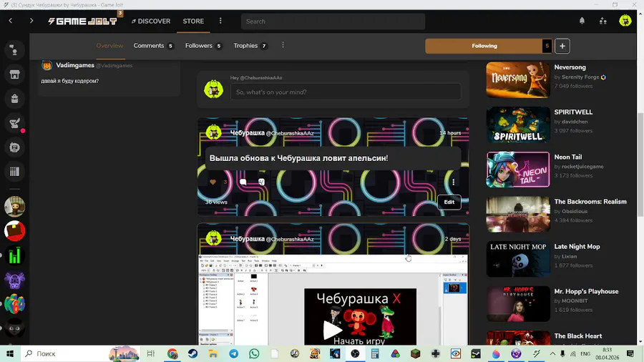644x362 pixels.
Task: Open Чебурашка author link on the 2 days post
Action: click(248, 239)
